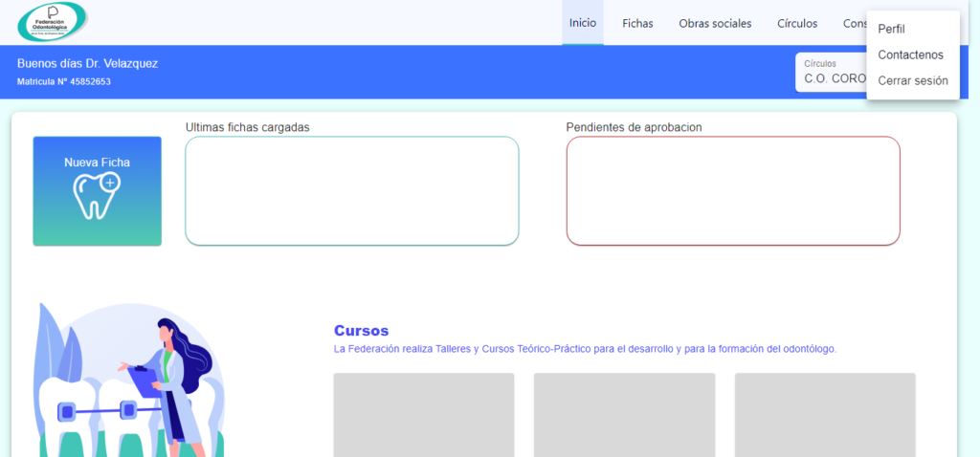Image resolution: width=980 pixels, height=457 pixels.
Task: Click Cerrar sesión to log out
Action: coord(912,80)
